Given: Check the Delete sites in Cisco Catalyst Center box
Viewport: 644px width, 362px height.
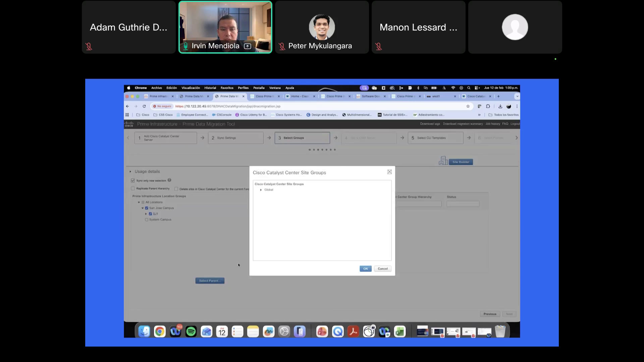Looking at the screenshot, I should [176, 189].
